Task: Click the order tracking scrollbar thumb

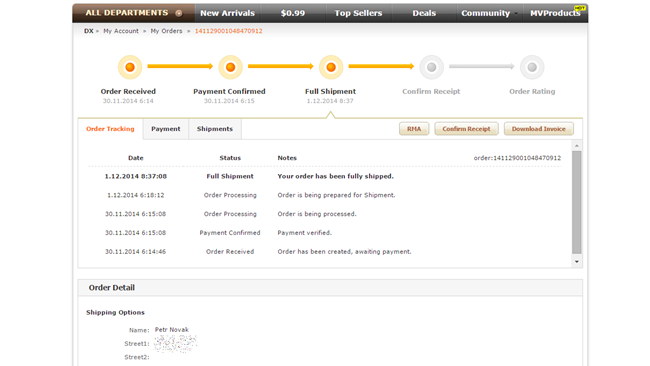Action: (x=577, y=202)
